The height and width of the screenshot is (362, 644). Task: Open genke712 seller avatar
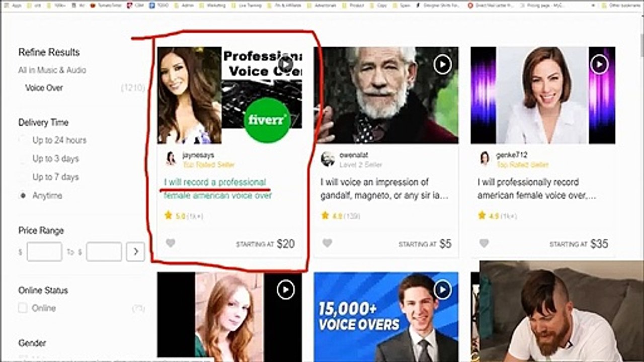coord(485,158)
